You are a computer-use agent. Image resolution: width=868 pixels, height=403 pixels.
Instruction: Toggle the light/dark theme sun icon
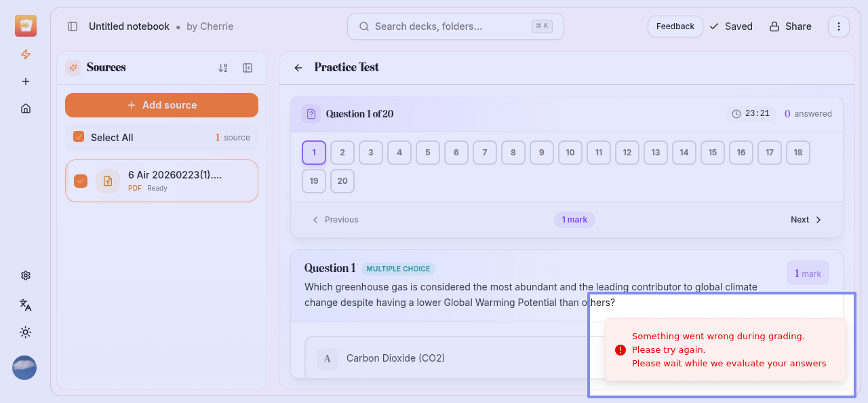[x=26, y=332]
